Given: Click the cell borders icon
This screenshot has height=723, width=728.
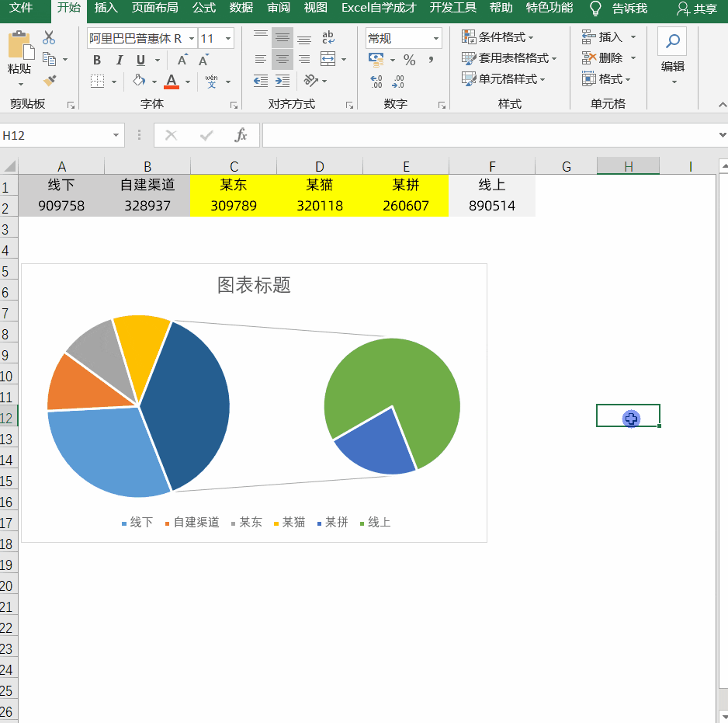Looking at the screenshot, I should click(x=98, y=82).
